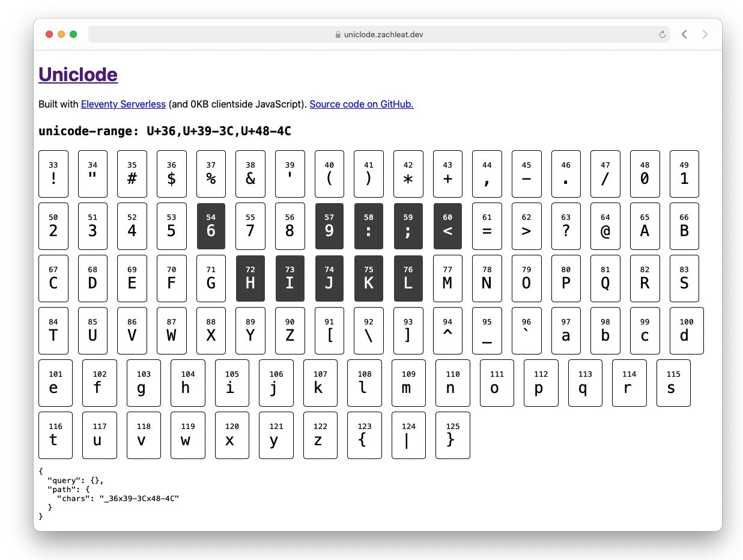Screen dimensions: 743x560
Task: Select tile 63 question mark
Action: 566,226
